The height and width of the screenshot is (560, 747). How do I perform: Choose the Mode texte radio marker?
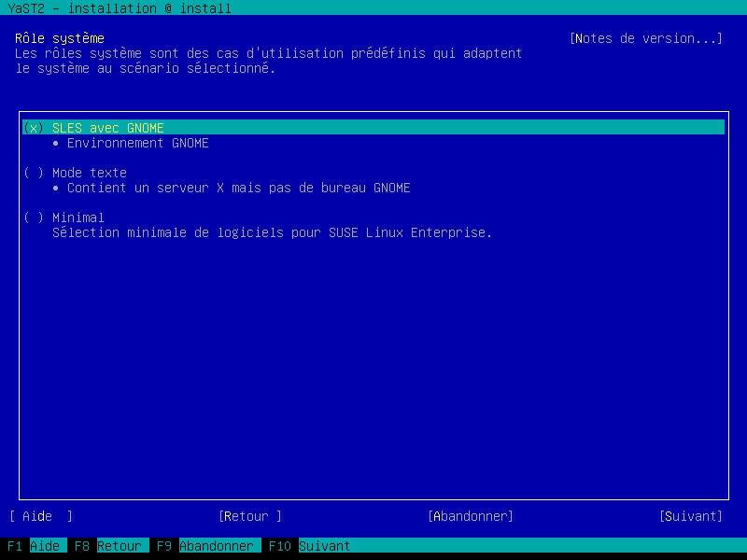(34, 173)
